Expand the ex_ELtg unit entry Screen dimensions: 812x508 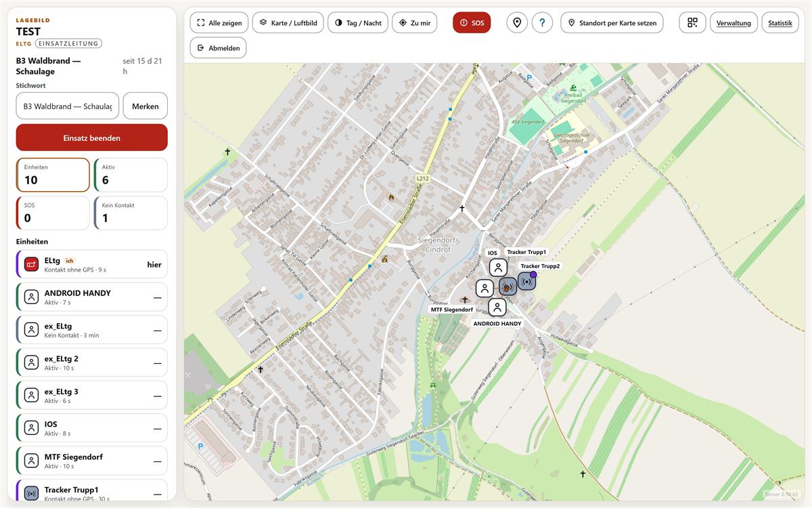pos(91,330)
